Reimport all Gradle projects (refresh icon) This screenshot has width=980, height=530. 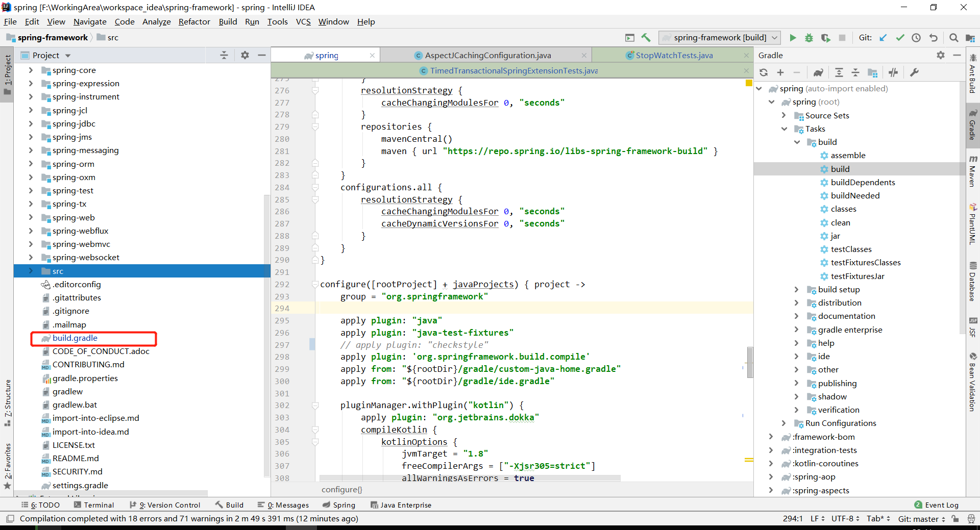[x=764, y=72]
